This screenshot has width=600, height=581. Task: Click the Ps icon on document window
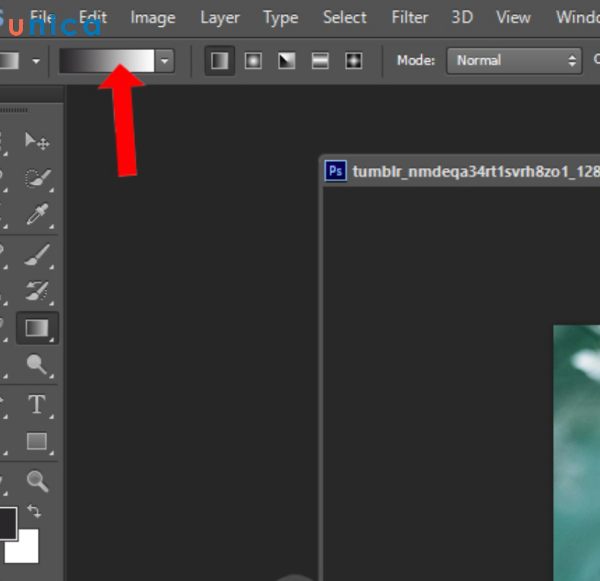[x=336, y=171]
